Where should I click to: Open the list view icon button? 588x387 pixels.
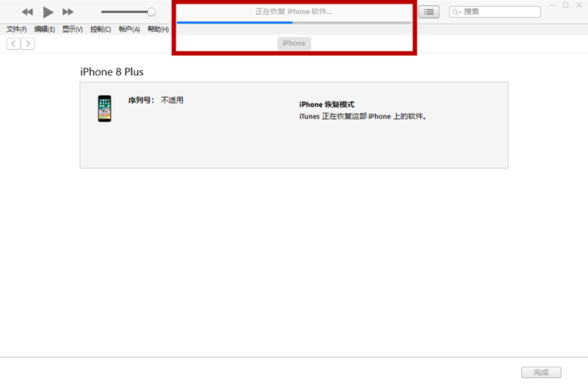(x=429, y=12)
